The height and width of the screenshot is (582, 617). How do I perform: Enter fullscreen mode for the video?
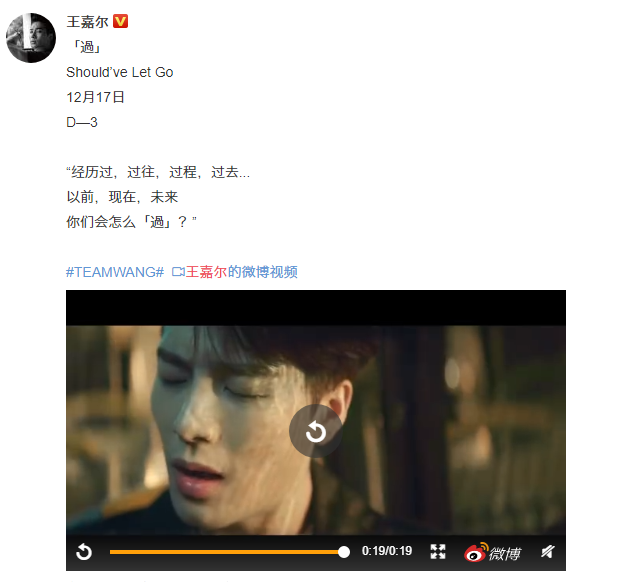(x=438, y=552)
